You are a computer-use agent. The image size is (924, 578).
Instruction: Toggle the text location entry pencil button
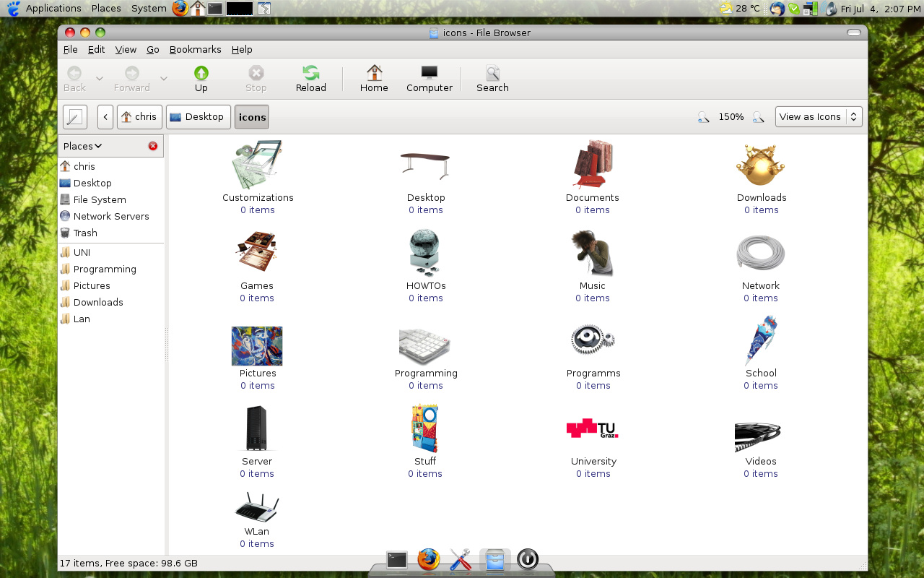(x=75, y=117)
